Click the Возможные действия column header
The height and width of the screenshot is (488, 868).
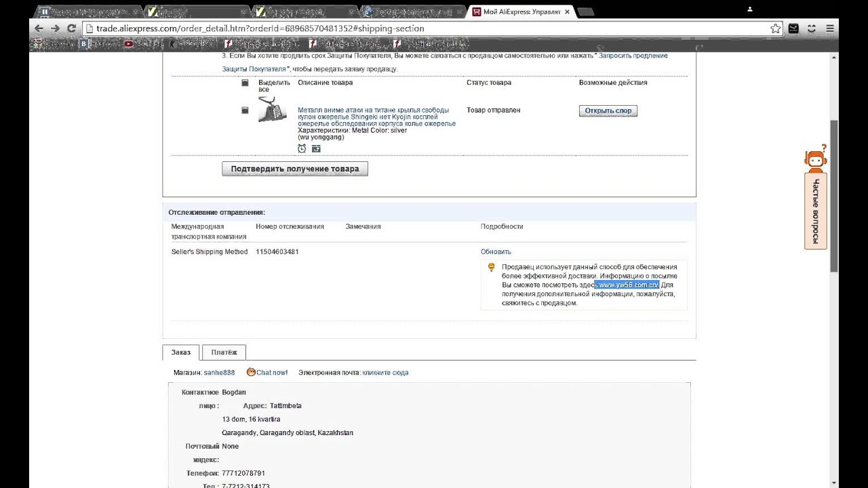613,83
